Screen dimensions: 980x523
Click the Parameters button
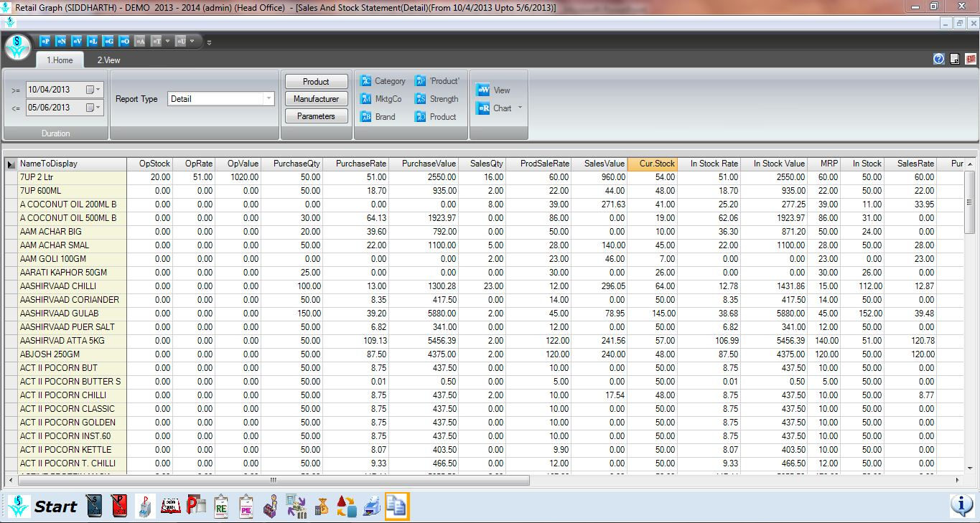point(316,116)
